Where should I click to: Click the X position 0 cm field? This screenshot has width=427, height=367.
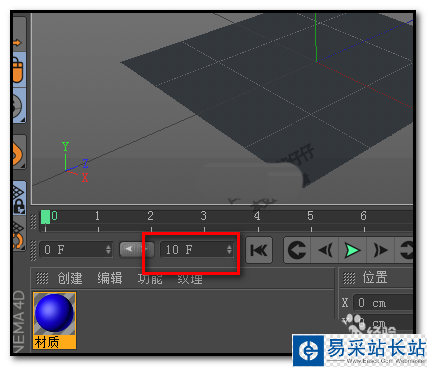383,303
